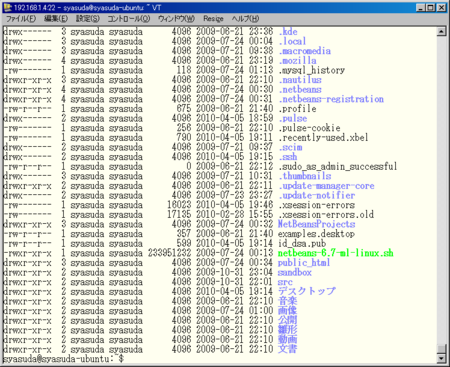The width and height of the screenshot is (450, 367).
Task: Click the file size 118
Action: [x=184, y=70]
